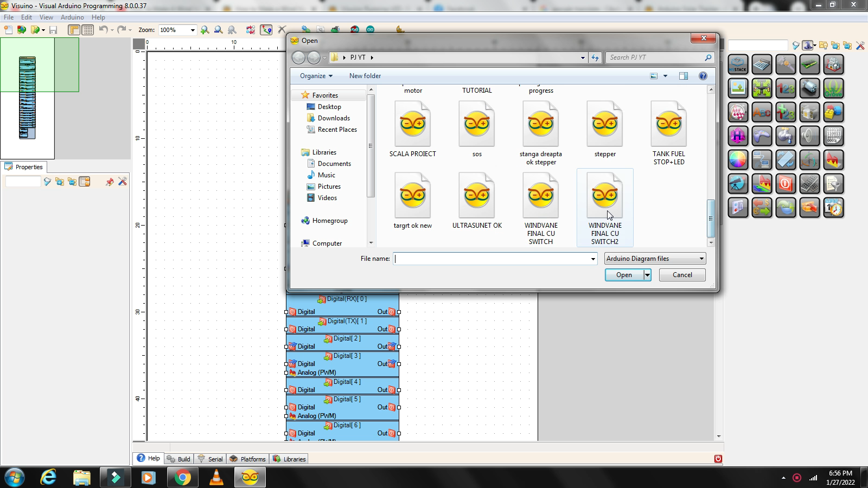This screenshot has height=488, width=868.
Task: Open Chrome from the taskbar
Action: click(182, 477)
